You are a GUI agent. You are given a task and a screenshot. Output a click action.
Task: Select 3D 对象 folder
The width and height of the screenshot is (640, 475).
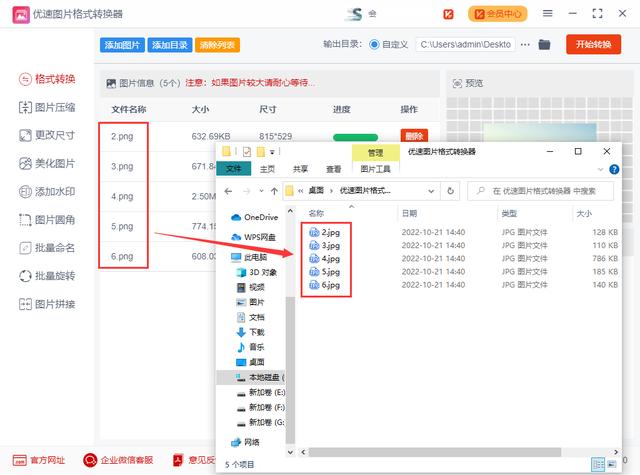[x=257, y=272]
